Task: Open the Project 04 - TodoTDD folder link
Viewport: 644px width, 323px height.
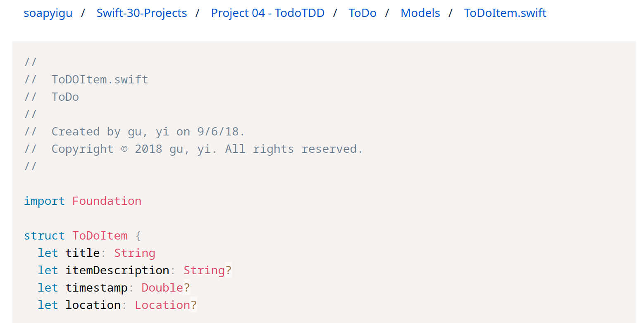Action: (x=267, y=13)
